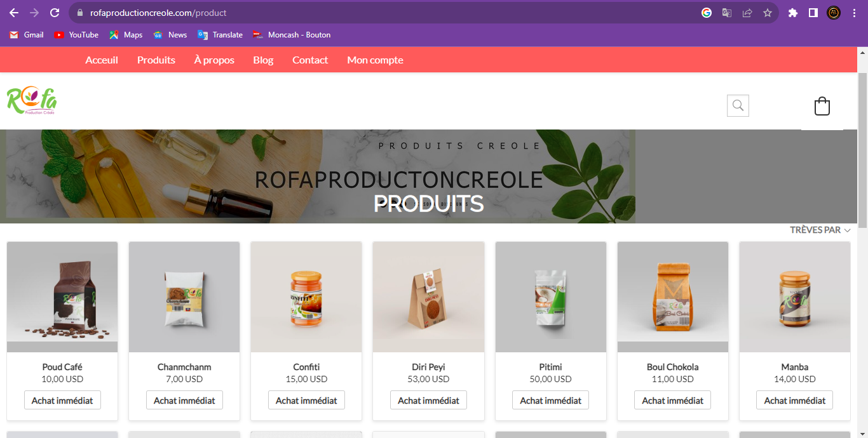
Task: Open the Mon compte menu item
Action: coord(375,60)
